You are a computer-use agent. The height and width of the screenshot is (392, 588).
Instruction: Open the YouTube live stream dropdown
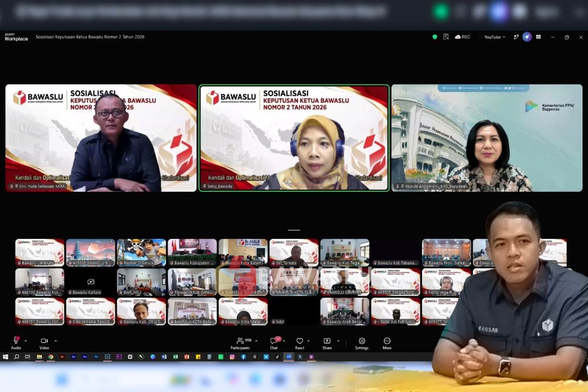[494, 37]
